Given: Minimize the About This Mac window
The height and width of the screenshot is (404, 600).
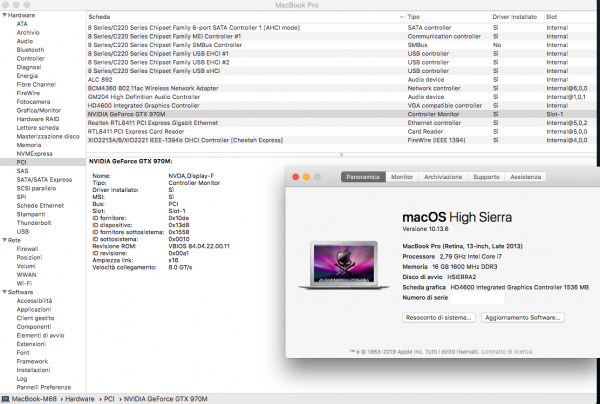Looking at the screenshot, I should click(x=306, y=177).
